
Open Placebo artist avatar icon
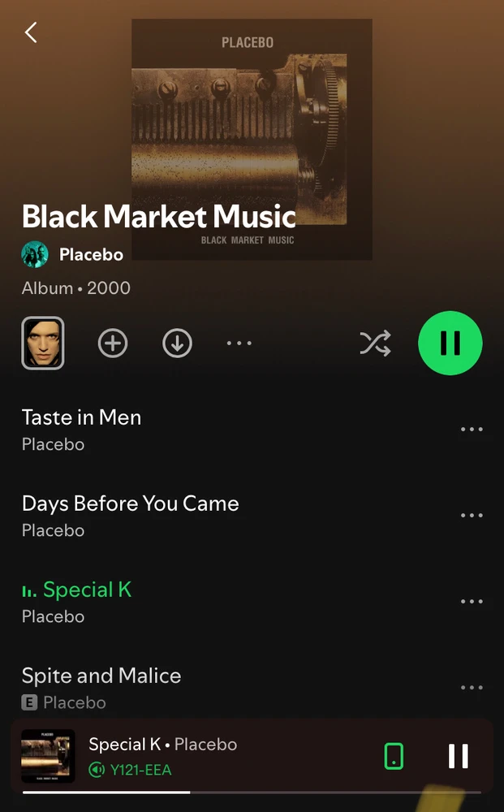(35, 254)
